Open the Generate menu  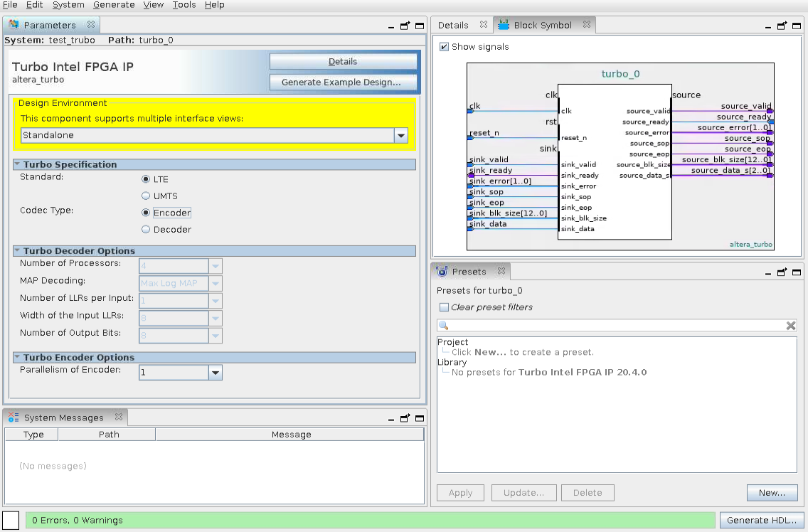114,5
